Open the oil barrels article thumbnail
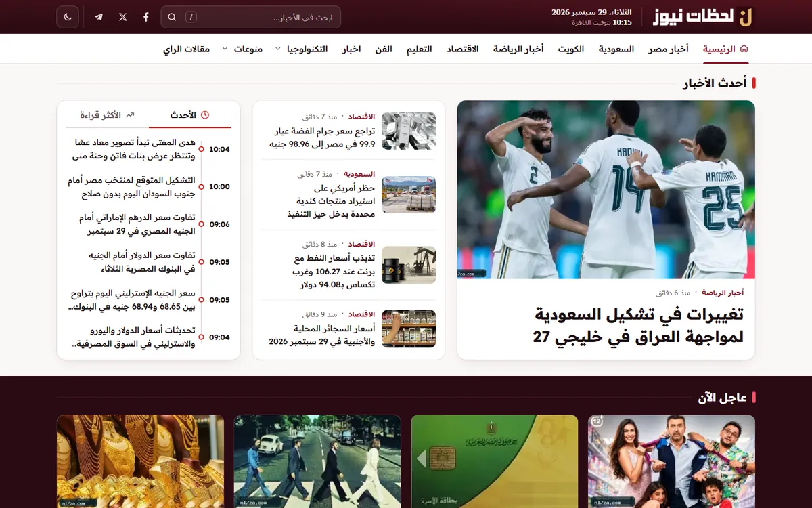The image size is (812, 508). pos(409,265)
